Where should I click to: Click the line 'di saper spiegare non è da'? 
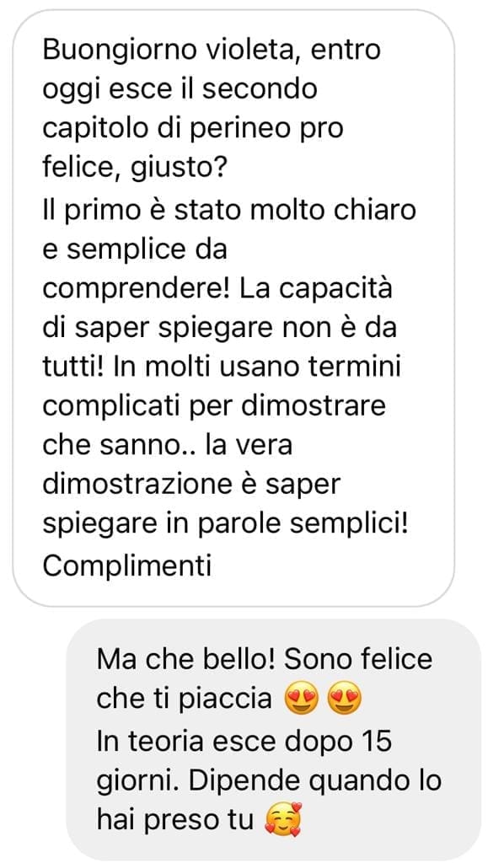click(x=219, y=329)
